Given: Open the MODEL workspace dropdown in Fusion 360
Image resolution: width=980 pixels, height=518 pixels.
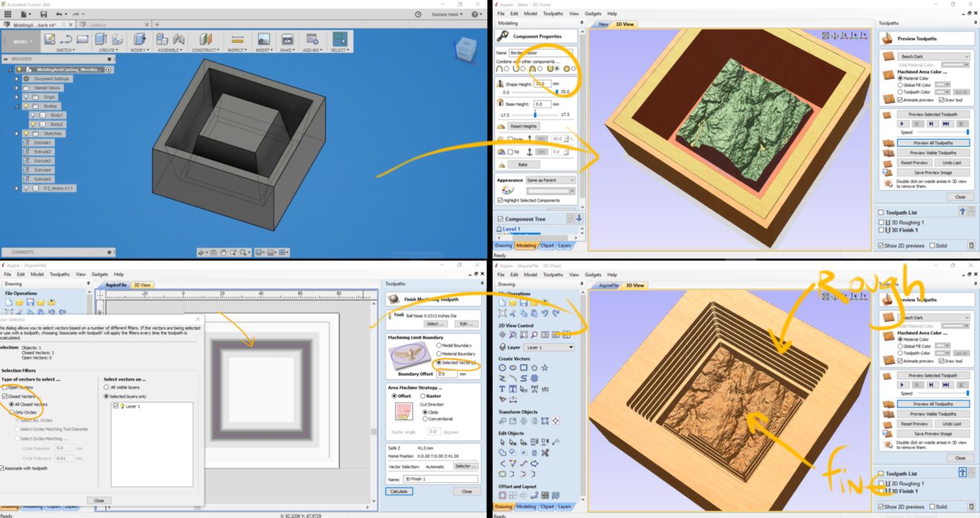Looking at the screenshot, I should click(x=21, y=41).
